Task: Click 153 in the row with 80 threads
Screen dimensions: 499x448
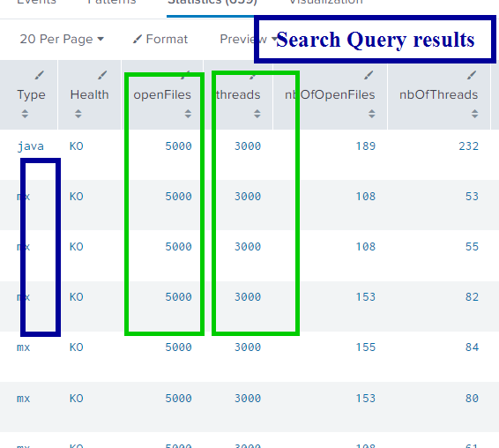Action: tap(365, 399)
